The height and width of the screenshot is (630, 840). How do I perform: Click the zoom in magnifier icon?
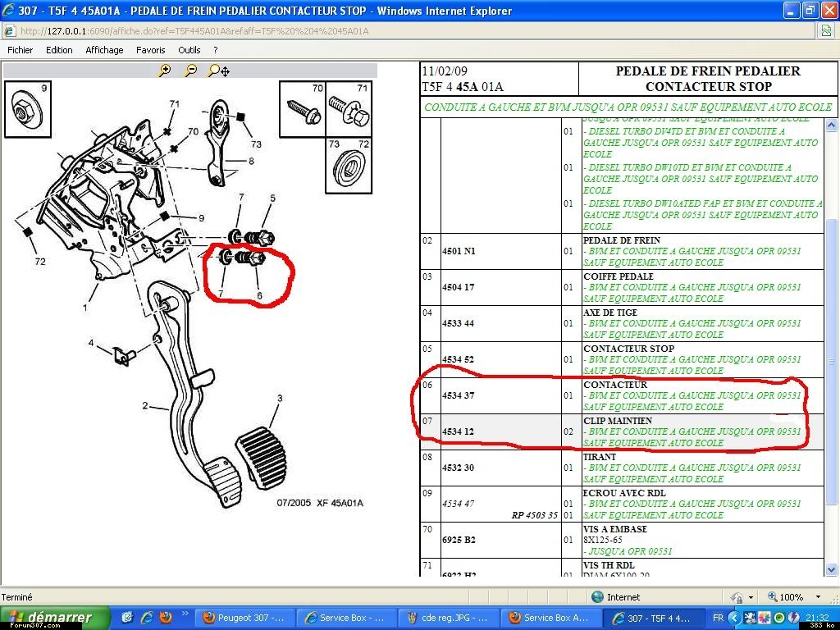[x=164, y=71]
